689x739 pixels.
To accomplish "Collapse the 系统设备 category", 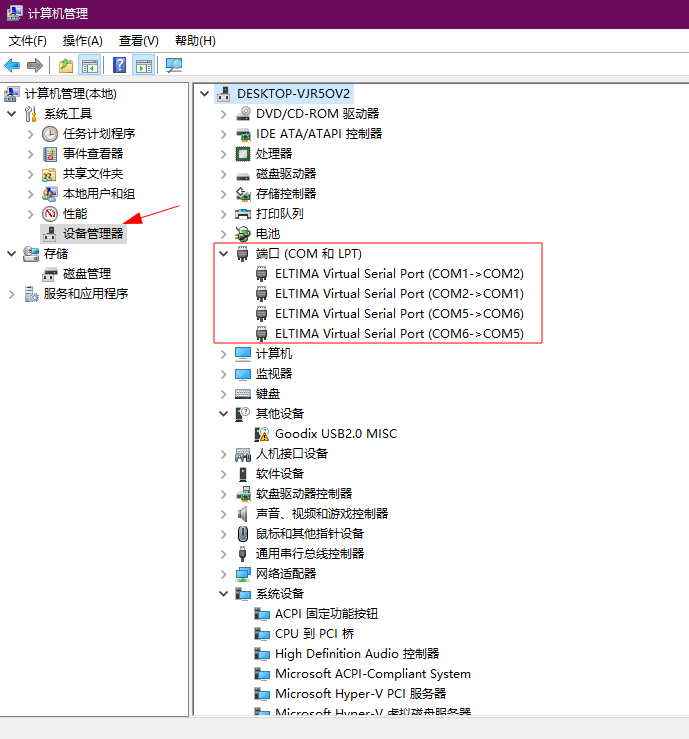I will pos(224,594).
